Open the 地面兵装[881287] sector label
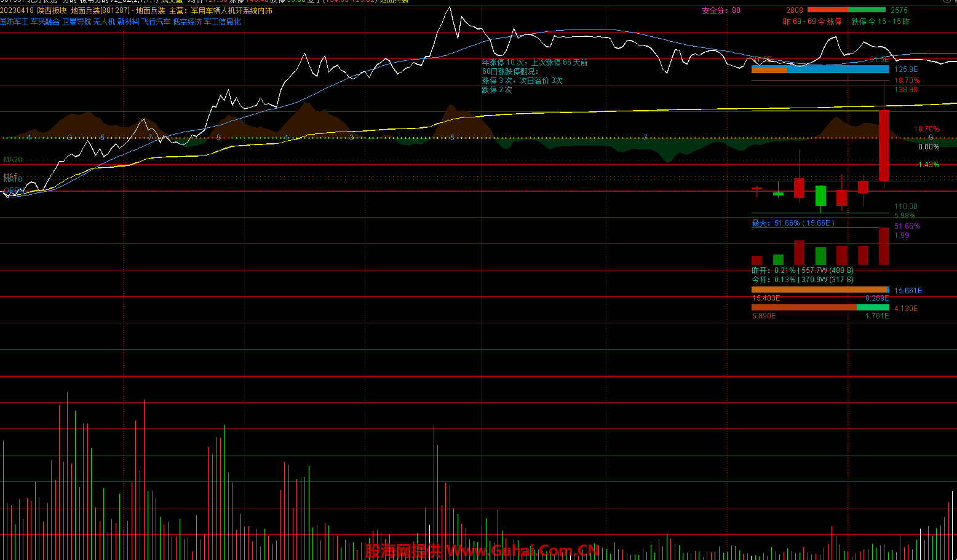Image resolution: width=957 pixels, height=560 pixels. click(100, 11)
